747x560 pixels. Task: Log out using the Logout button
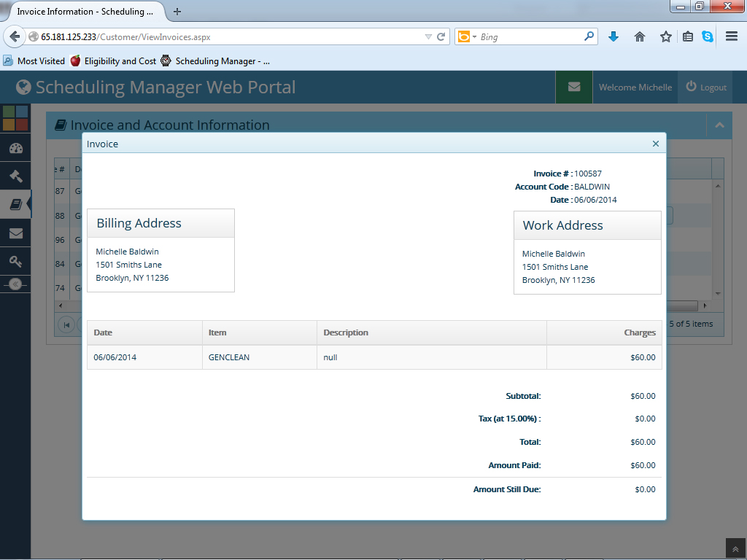tap(706, 87)
